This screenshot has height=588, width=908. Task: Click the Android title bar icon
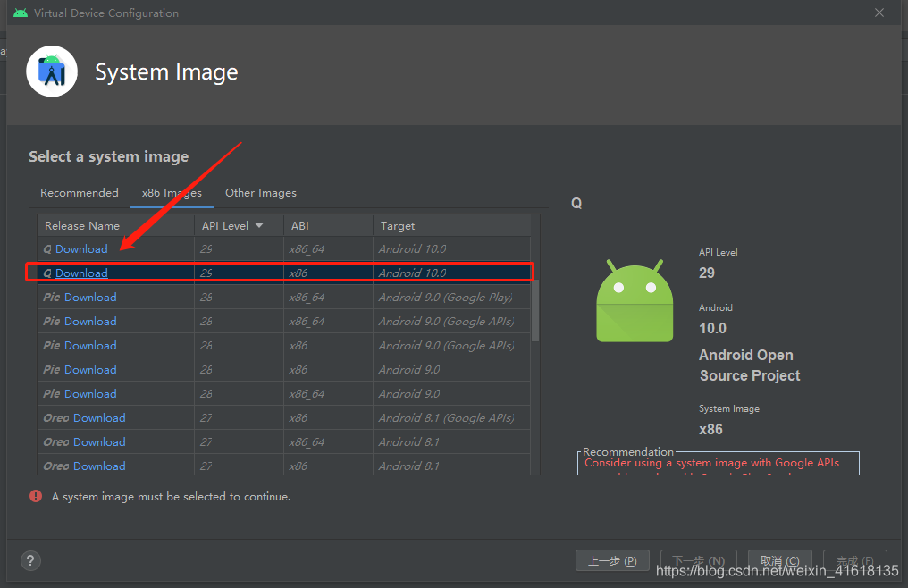(x=21, y=13)
